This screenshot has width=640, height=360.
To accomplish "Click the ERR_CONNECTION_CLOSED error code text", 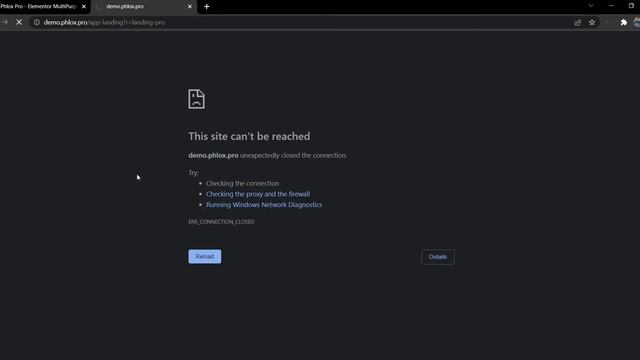I will [221, 222].
